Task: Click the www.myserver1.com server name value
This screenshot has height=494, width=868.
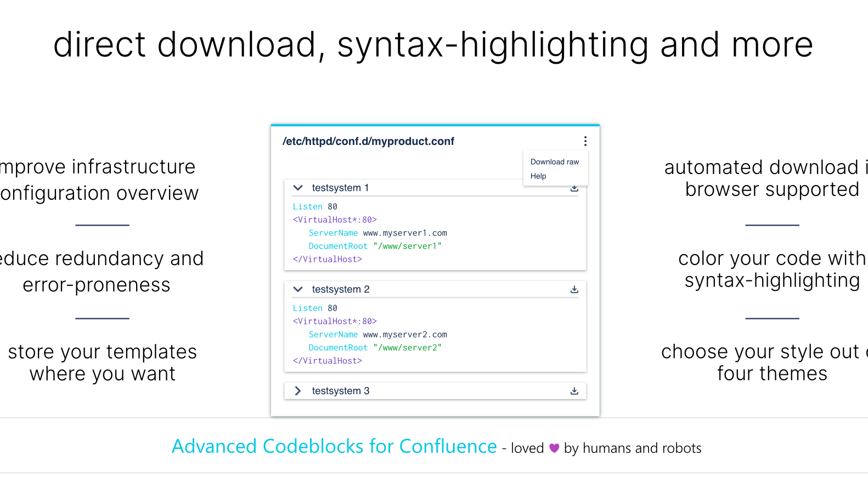Action: (x=405, y=233)
